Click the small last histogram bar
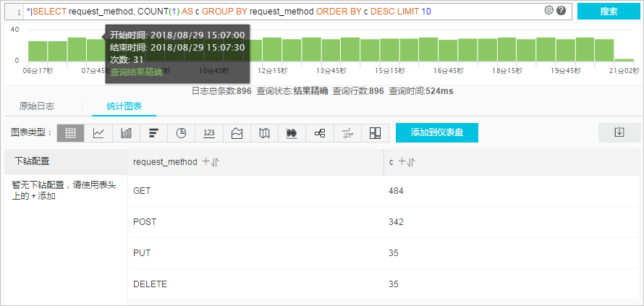Screen dimensions: 644x306 tap(624, 59)
